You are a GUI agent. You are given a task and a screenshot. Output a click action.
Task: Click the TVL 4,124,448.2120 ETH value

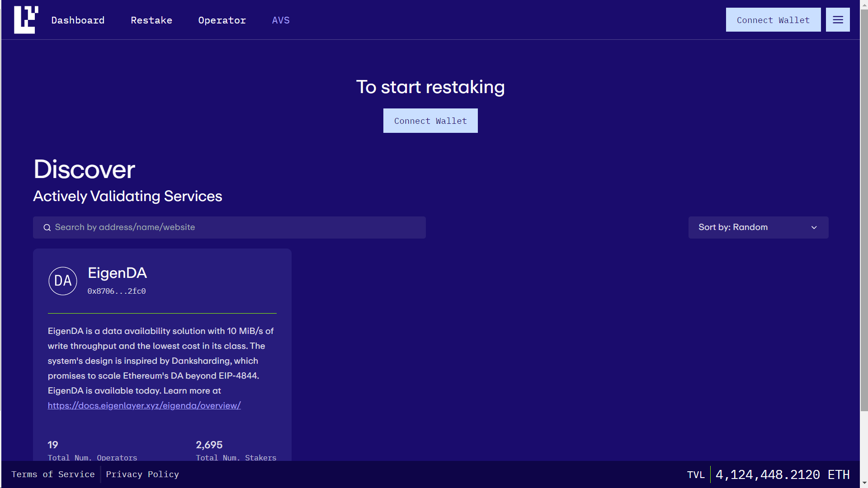[783, 475]
